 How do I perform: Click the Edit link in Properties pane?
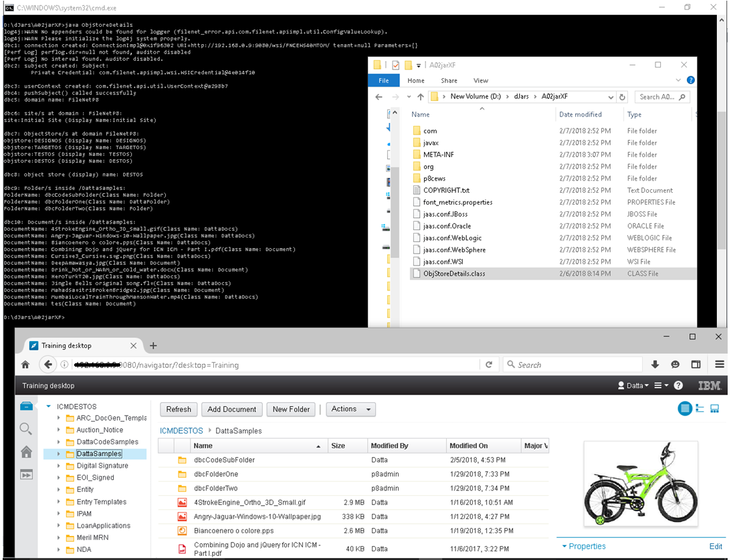714,546
